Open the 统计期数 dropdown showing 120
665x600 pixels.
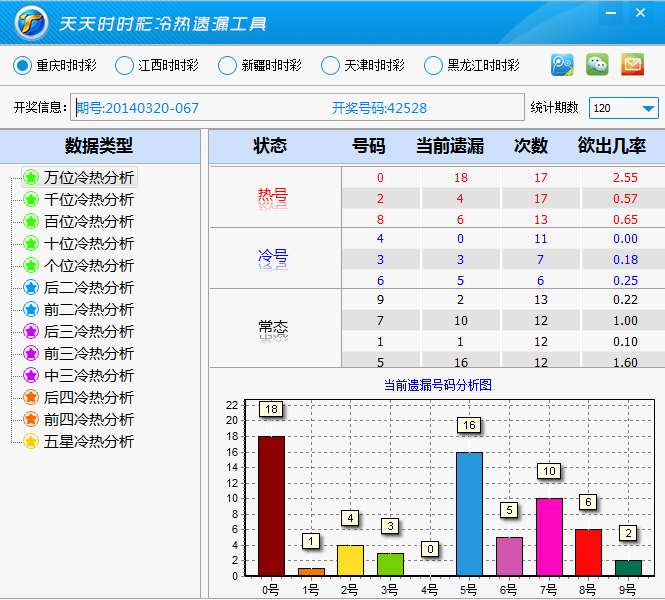(623, 108)
